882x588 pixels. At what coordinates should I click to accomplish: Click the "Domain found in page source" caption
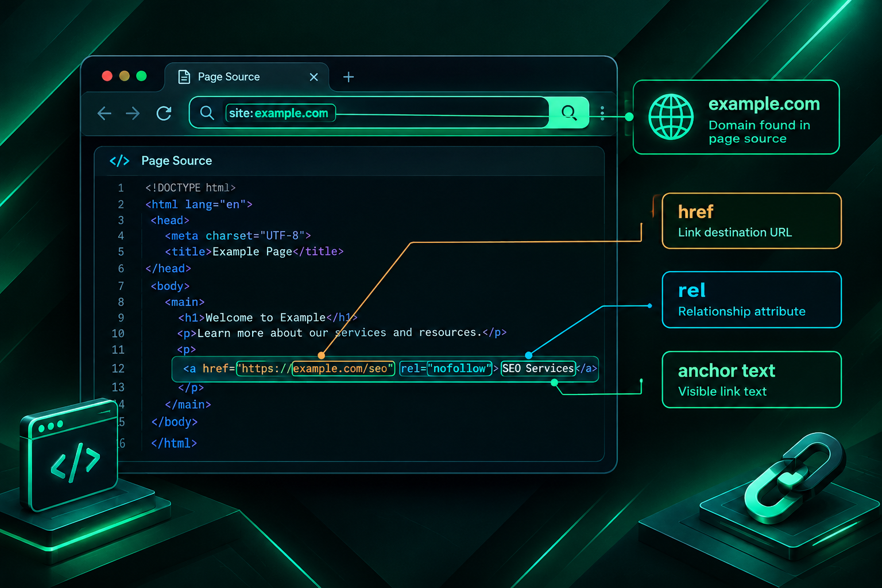[x=759, y=132]
